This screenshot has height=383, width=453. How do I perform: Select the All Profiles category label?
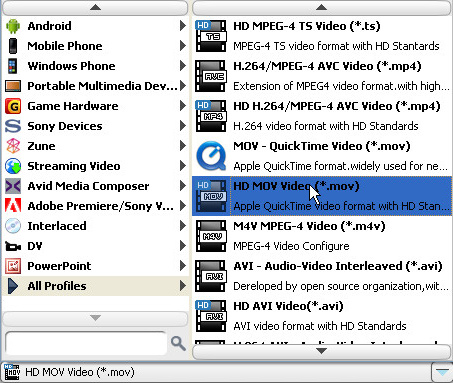(x=57, y=286)
